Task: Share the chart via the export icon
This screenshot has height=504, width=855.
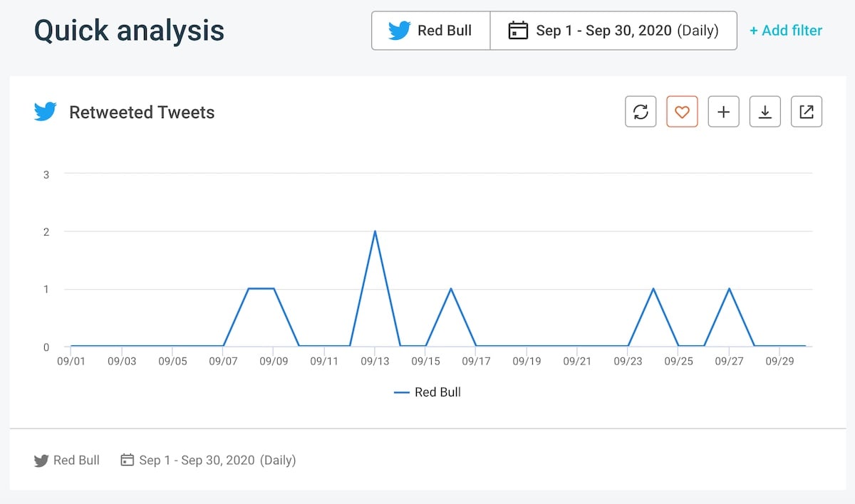Action: click(806, 111)
